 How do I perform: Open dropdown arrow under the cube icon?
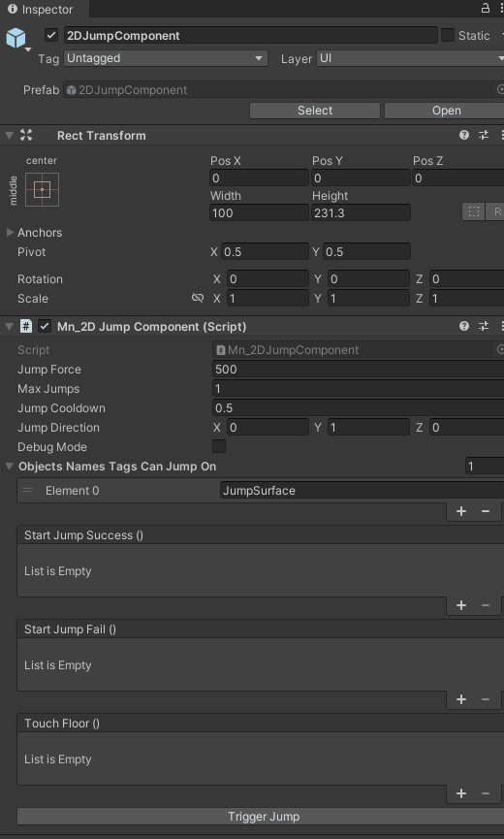click(28, 49)
